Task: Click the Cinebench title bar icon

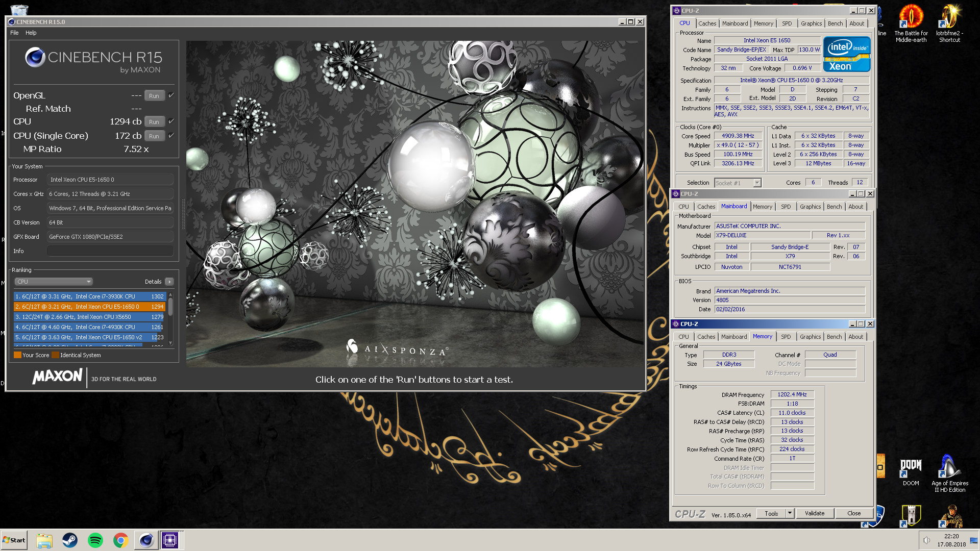Action: tap(12, 22)
